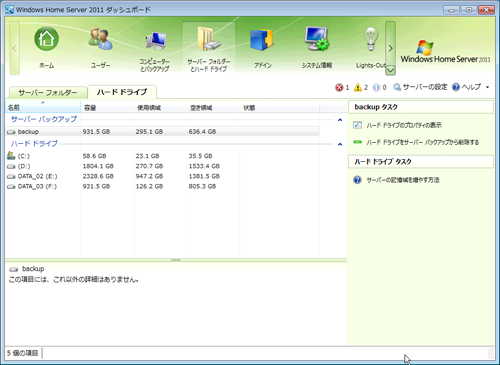
Task: Sort by the 容量 column header
Action: [x=107, y=108]
